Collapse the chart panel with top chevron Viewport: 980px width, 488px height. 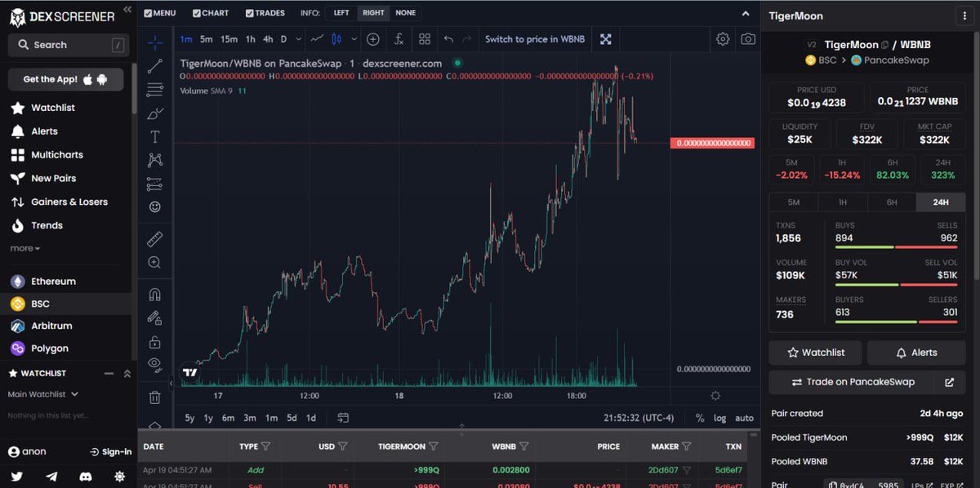coord(745,13)
